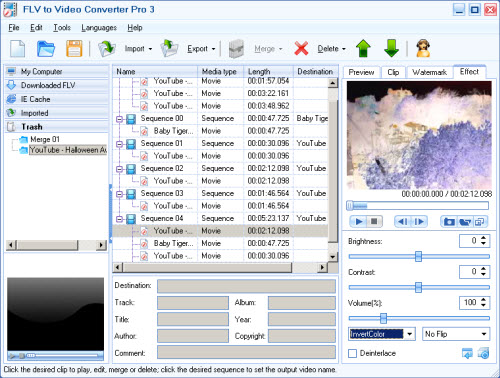Move clip down with green down arrow
The height and width of the screenshot is (378, 500).
tap(391, 49)
